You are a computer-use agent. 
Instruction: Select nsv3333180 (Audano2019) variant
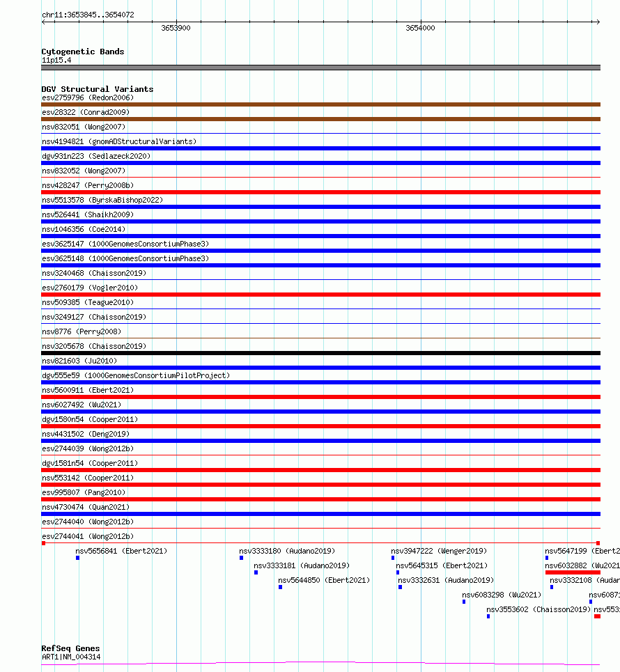pyautogui.click(x=287, y=551)
